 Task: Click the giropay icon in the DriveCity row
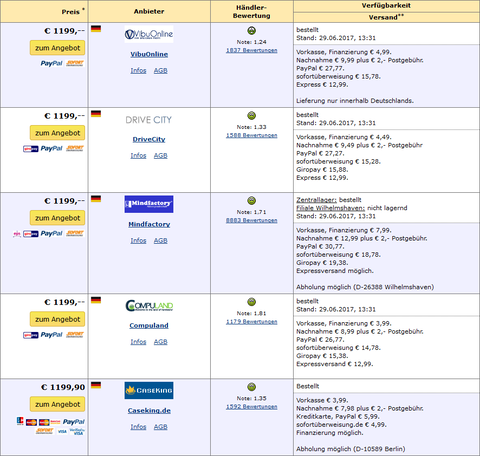[x=31, y=149]
